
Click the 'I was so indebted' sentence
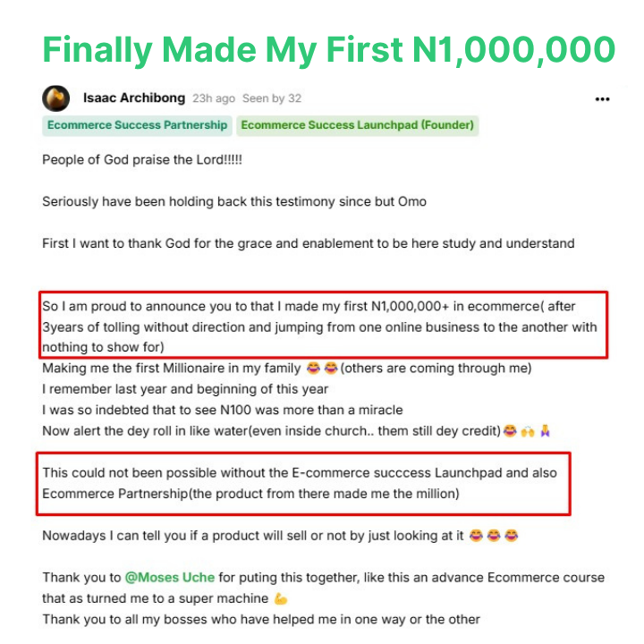point(222,410)
